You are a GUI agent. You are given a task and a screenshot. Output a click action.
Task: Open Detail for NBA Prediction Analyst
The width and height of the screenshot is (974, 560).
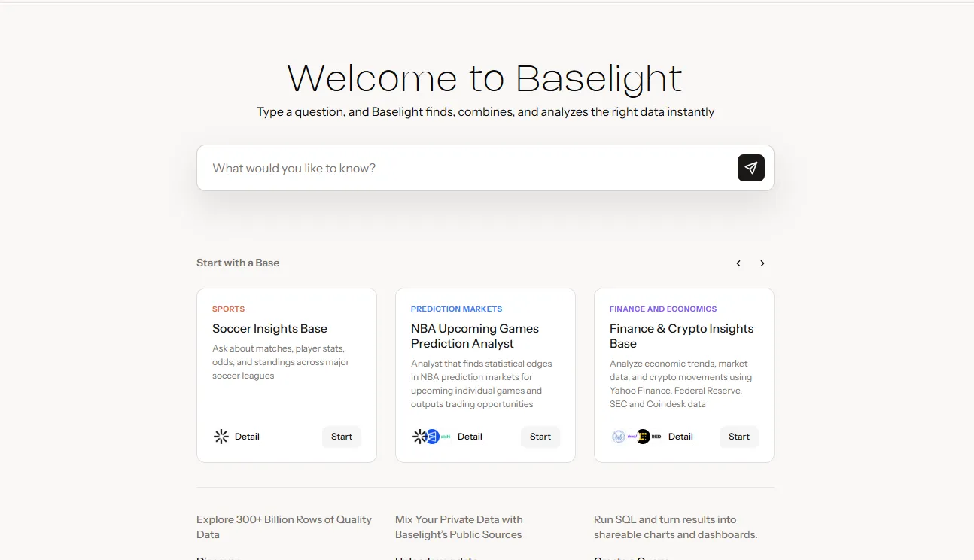[470, 436]
